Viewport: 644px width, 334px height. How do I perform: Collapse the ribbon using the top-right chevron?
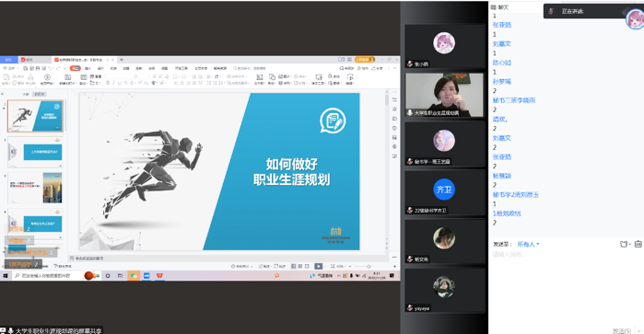tap(394, 68)
